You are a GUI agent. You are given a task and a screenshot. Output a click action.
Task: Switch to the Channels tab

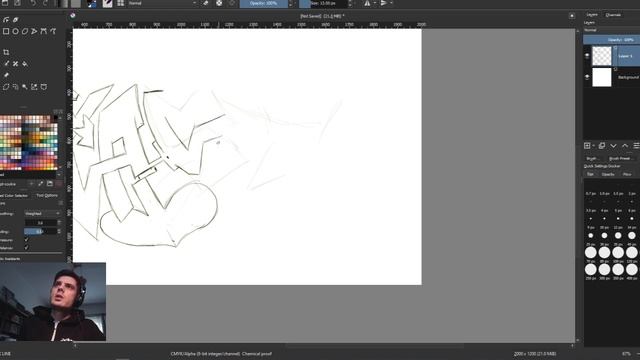tap(613, 15)
